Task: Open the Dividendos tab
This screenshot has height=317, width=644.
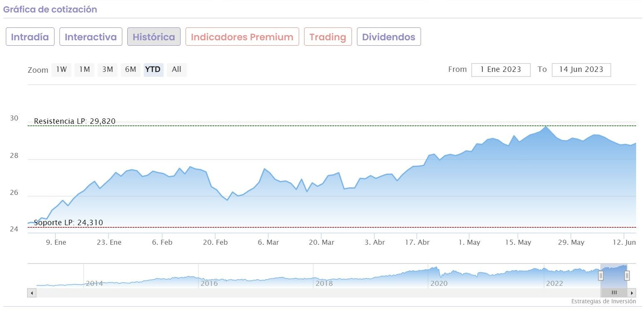Action: coord(389,37)
